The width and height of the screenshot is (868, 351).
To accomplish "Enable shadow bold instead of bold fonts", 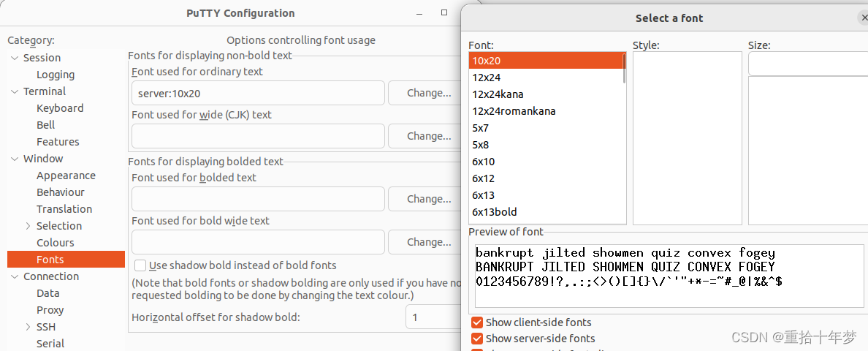I will pos(140,265).
